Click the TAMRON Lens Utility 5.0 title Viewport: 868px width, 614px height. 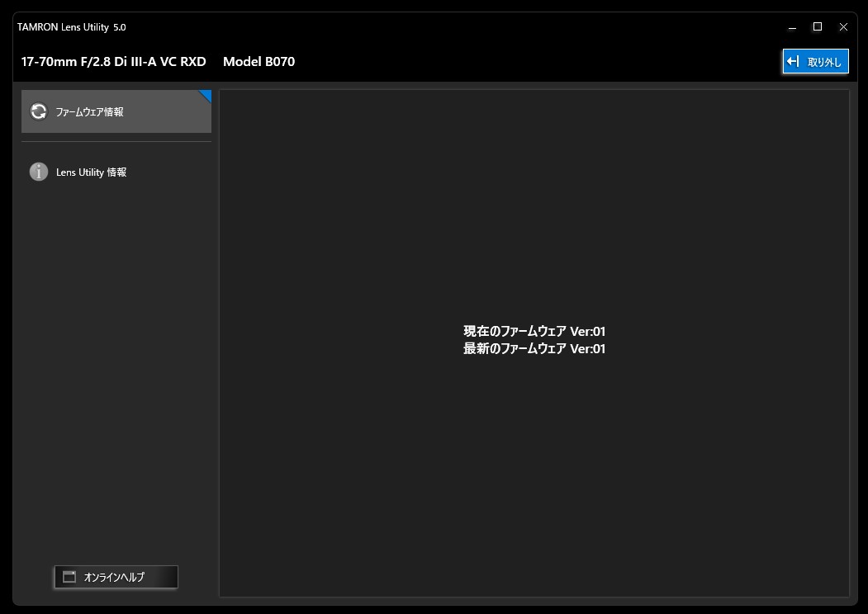[71, 27]
